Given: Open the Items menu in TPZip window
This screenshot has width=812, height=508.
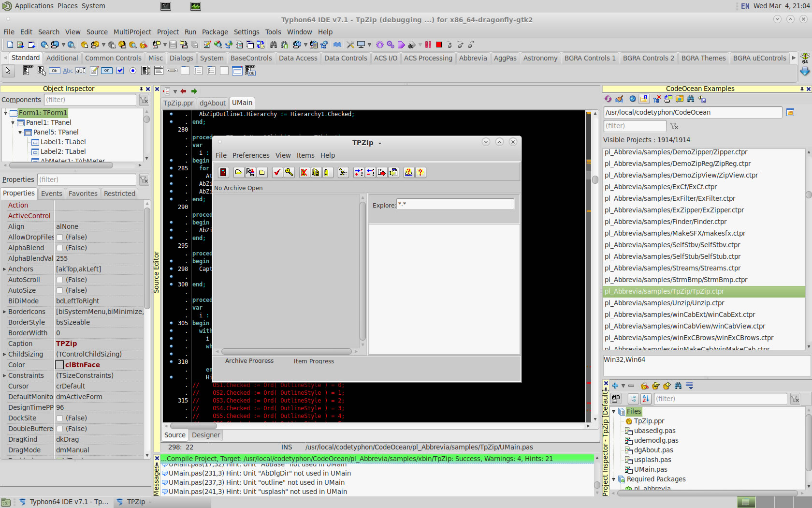Looking at the screenshot, I should coord(305,155).
